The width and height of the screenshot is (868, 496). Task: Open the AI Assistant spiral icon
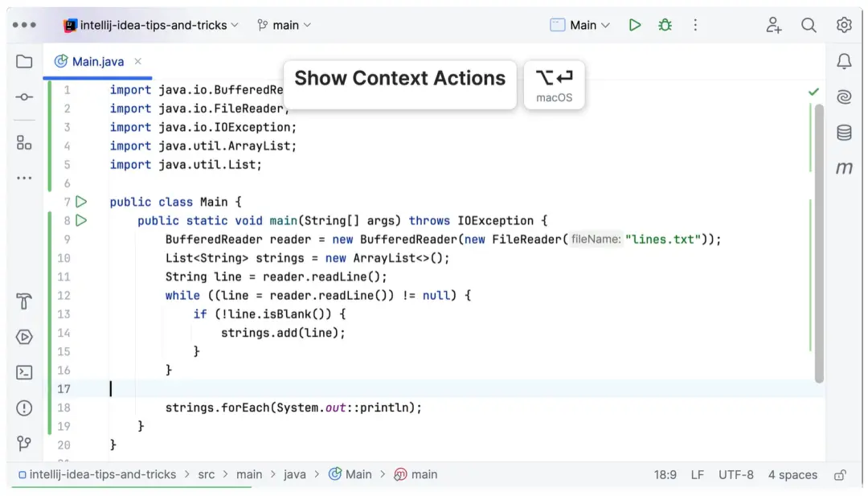(x=844, y=97)
